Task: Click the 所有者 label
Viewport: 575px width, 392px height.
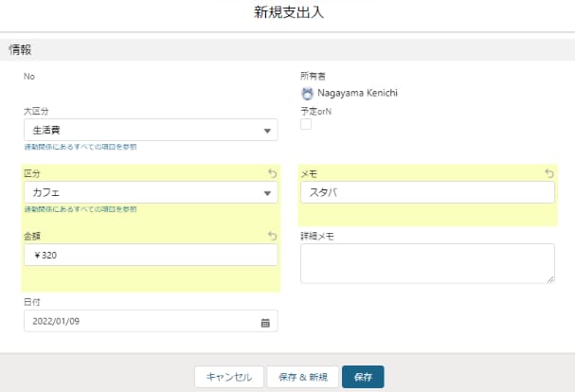Action: (313, 76)
